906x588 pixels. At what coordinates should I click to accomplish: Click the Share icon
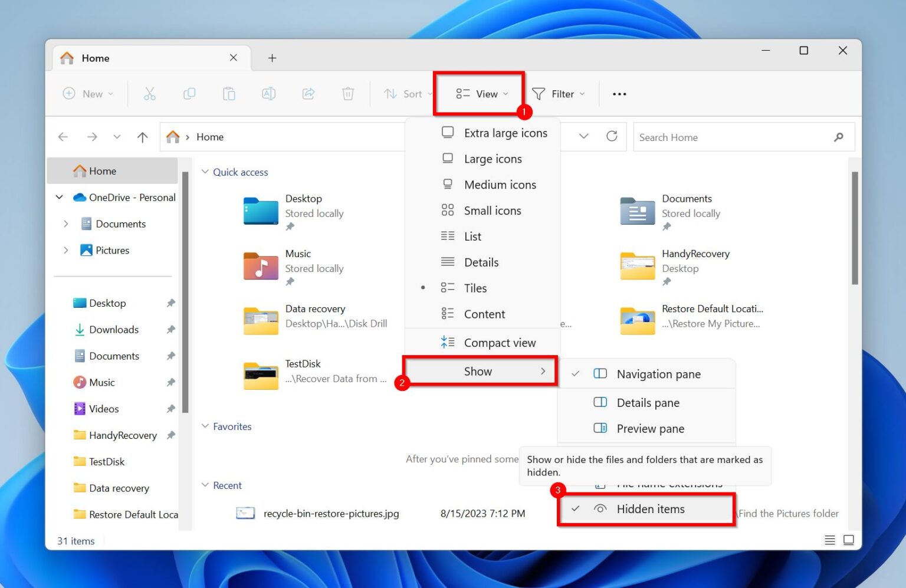pos(308,94)
